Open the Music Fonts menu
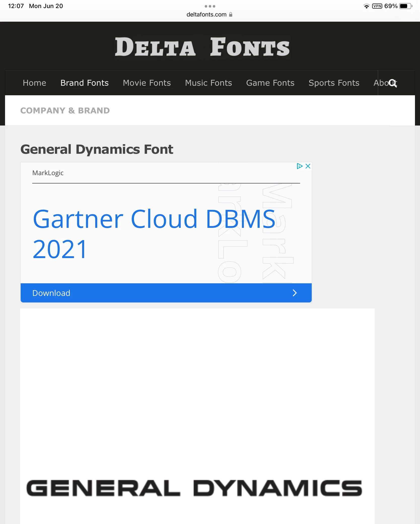Viewport: 420px width, 524px height. click(x=208, y=83)
